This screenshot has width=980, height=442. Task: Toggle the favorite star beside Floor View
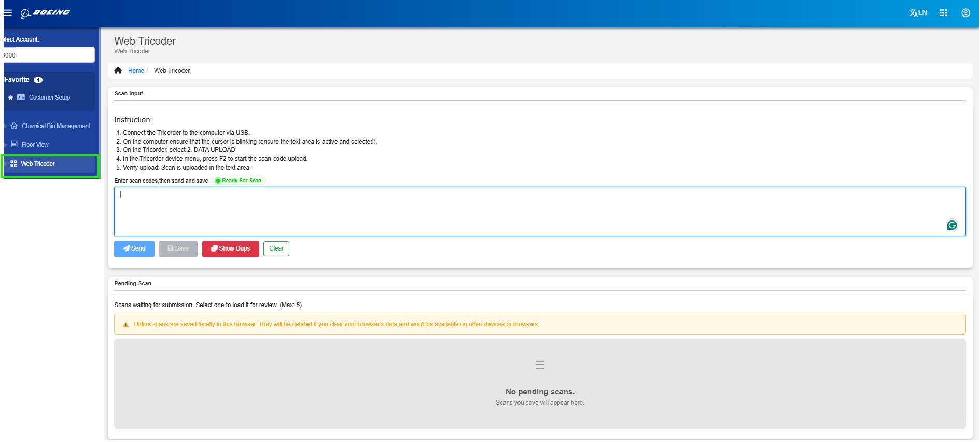click(x=5, y=145)
